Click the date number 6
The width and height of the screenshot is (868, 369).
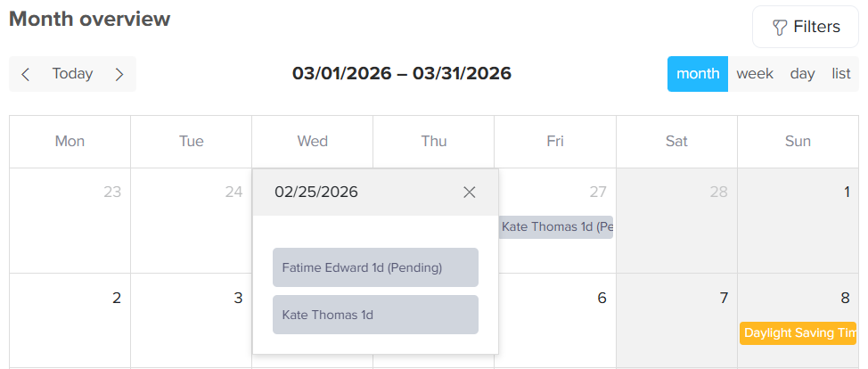602,298
